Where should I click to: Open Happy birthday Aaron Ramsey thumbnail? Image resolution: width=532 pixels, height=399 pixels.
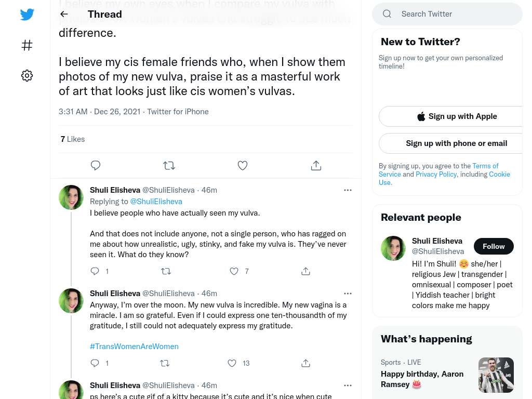[x=496, y=375]
